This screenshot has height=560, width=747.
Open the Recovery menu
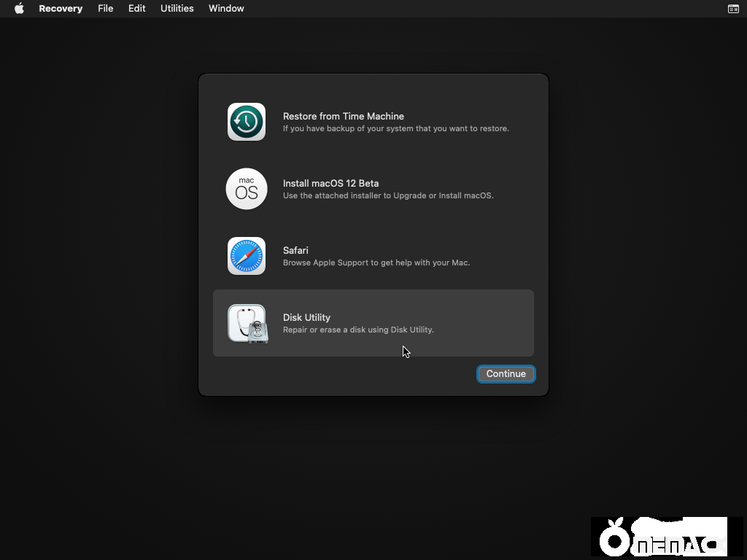[x=61, y=9]
